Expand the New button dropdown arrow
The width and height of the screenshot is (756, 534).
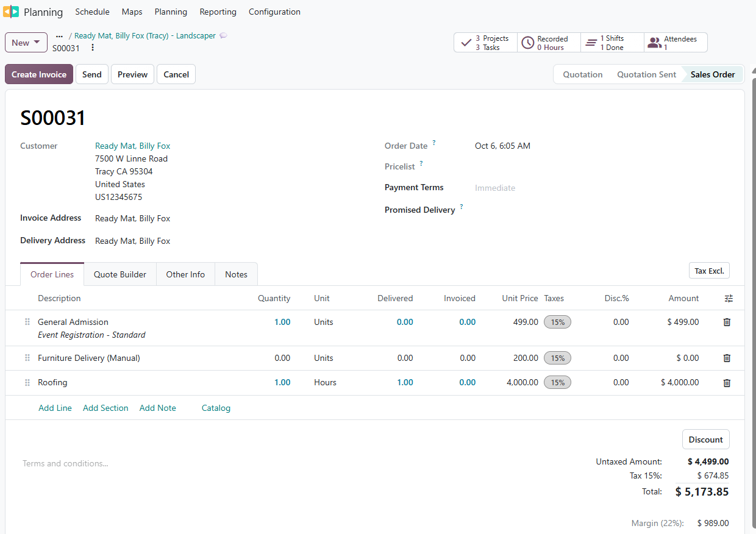(37, 42)
